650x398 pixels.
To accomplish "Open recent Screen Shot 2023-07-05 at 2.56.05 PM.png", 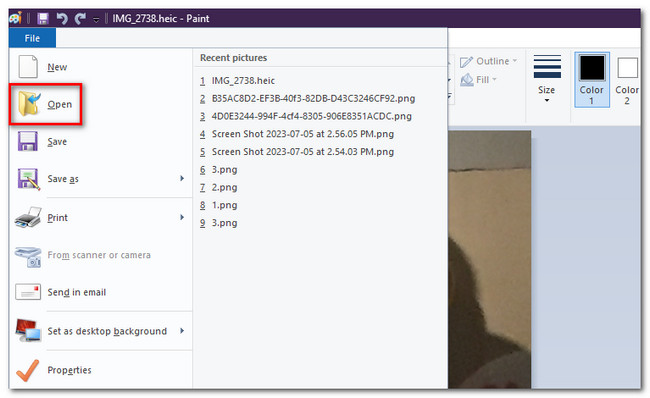I will pyautogui.click(x=303, y=134).
